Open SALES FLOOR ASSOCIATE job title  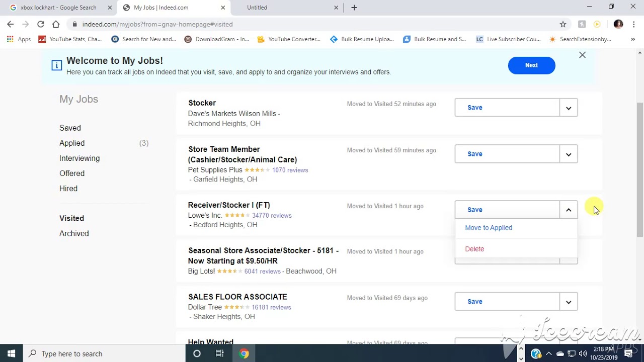[237, 297]
